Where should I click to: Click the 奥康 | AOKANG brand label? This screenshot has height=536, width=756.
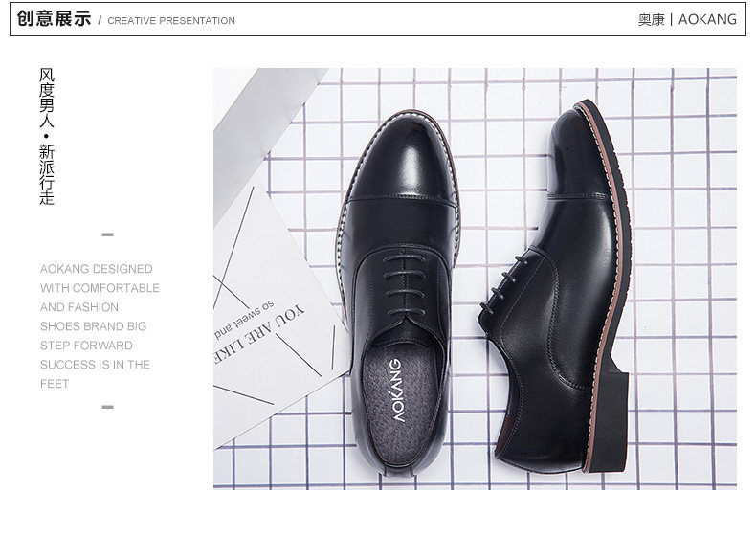click(x=687, y=19)
